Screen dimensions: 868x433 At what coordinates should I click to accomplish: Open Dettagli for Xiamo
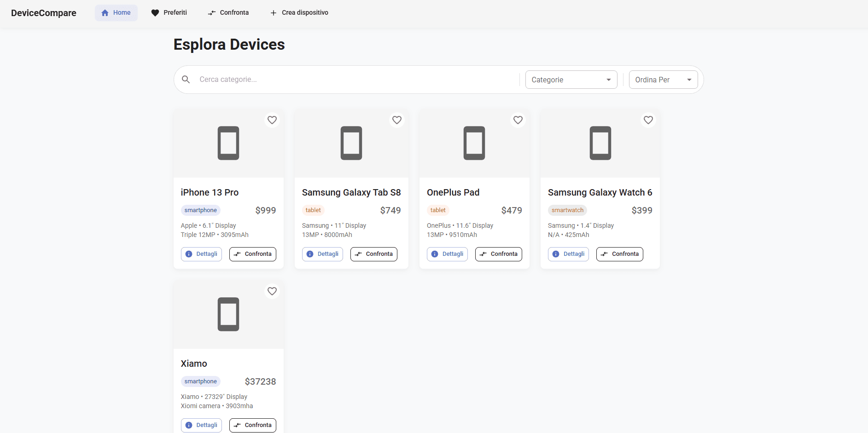coord(201,425)
